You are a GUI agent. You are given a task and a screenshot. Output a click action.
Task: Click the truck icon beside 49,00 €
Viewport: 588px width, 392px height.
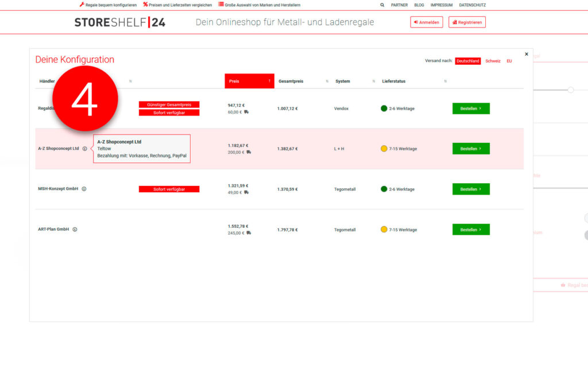[x=246, y=193]
